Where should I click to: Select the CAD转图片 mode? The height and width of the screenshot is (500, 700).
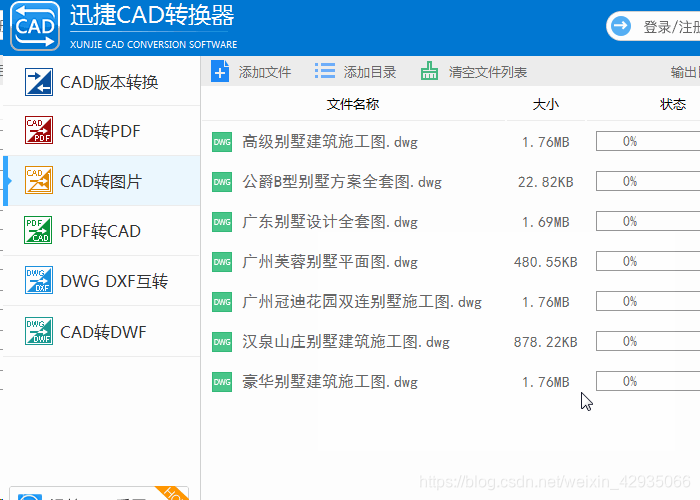point(102,180)
